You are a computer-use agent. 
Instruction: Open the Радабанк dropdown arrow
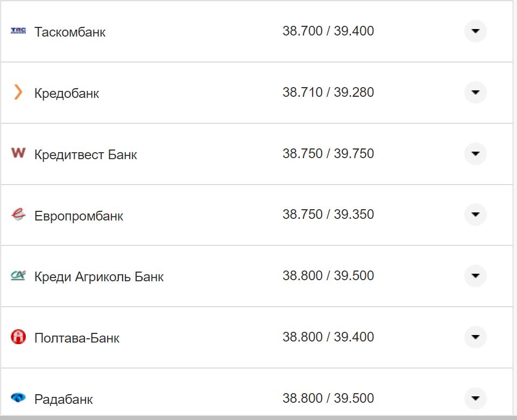pyautogui.click(x=475, y=398)
